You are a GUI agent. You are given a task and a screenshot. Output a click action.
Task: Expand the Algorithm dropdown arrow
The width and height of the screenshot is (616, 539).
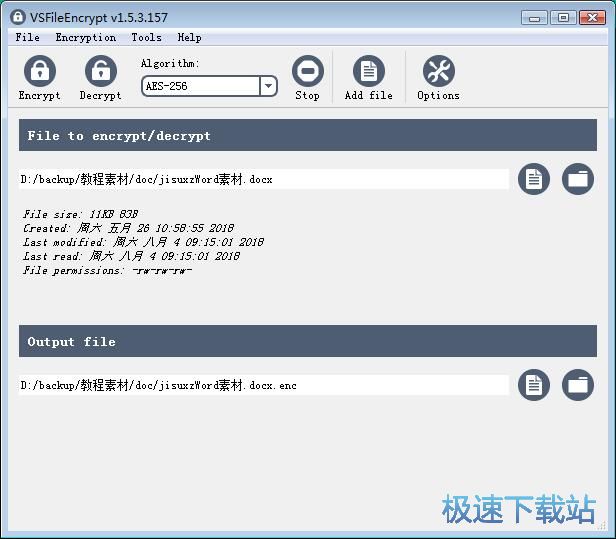268,86
